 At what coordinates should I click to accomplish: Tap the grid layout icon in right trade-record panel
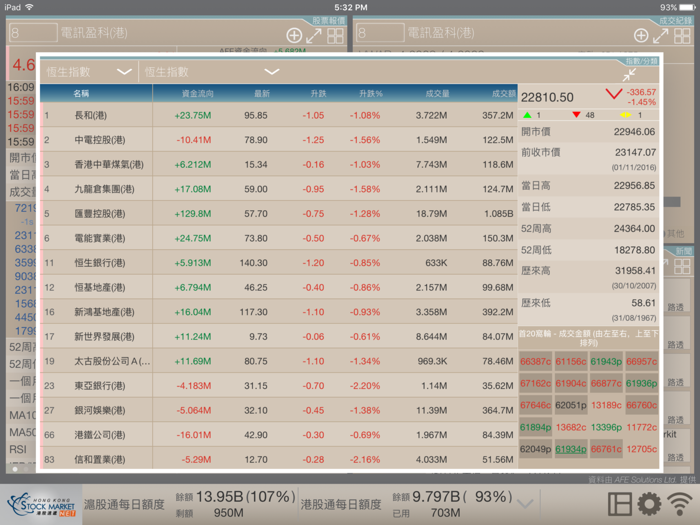coord(682,36)
